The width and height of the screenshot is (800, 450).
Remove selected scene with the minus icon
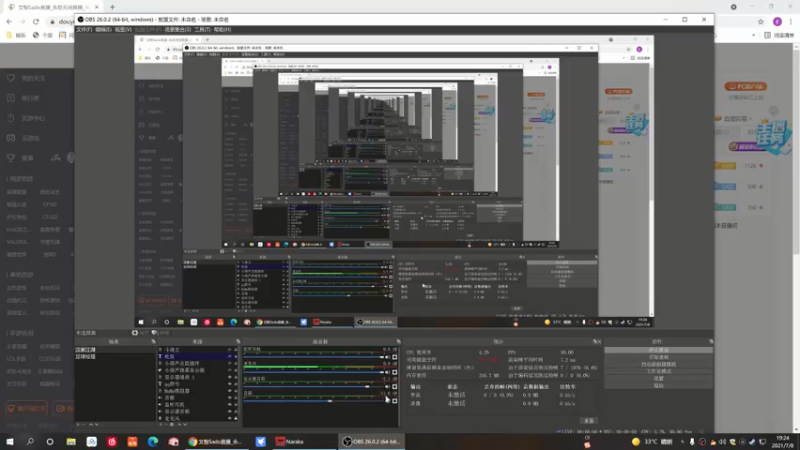coord(84,424)
